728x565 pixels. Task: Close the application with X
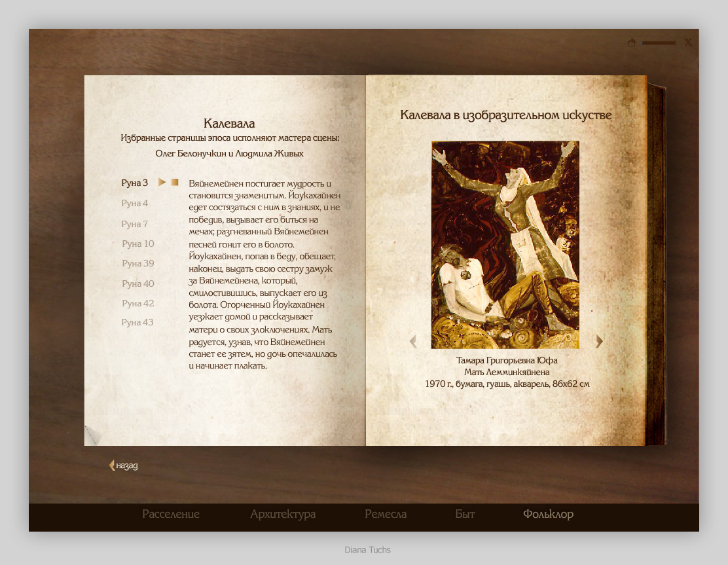[688, 43]
